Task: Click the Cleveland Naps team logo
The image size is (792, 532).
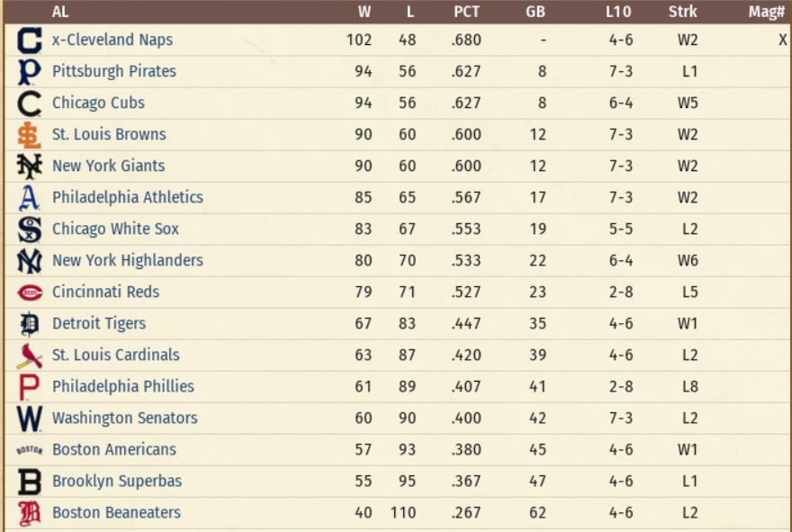Action: (30, 41)
